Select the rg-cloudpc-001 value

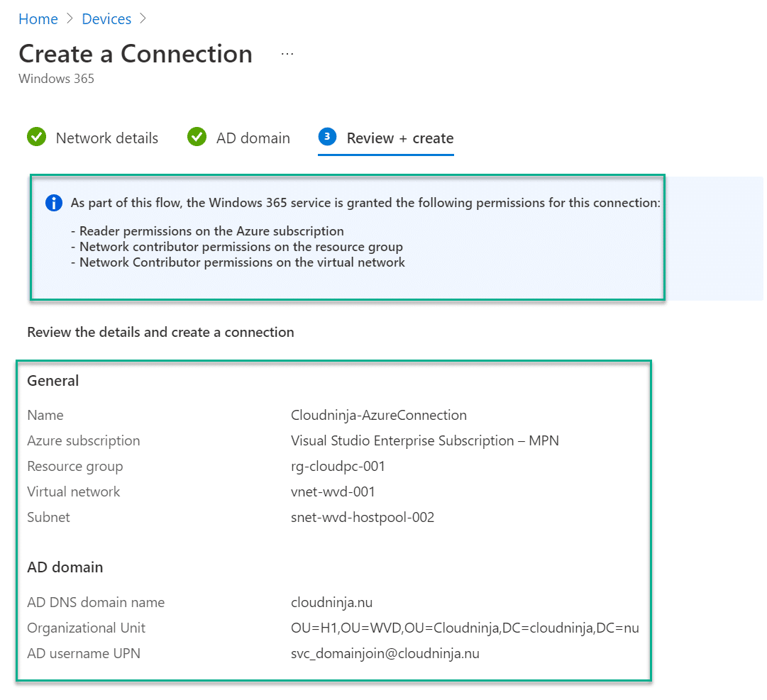tap(338, 467)
